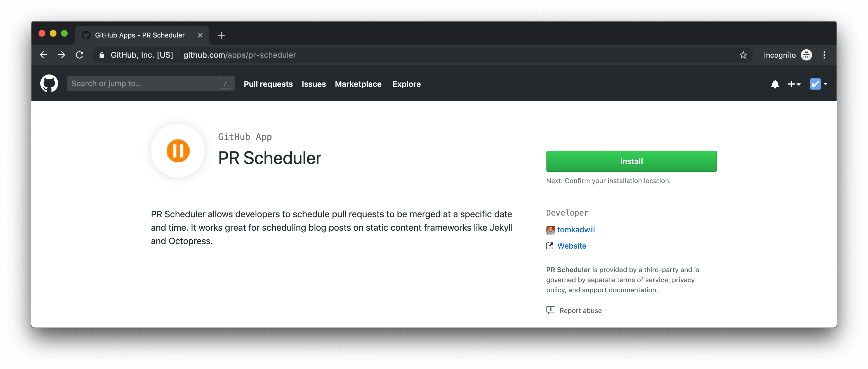This screenshot has width=868, height=369.
Task: Visit developer tomkadwill's profile
Action: (577, 230)
